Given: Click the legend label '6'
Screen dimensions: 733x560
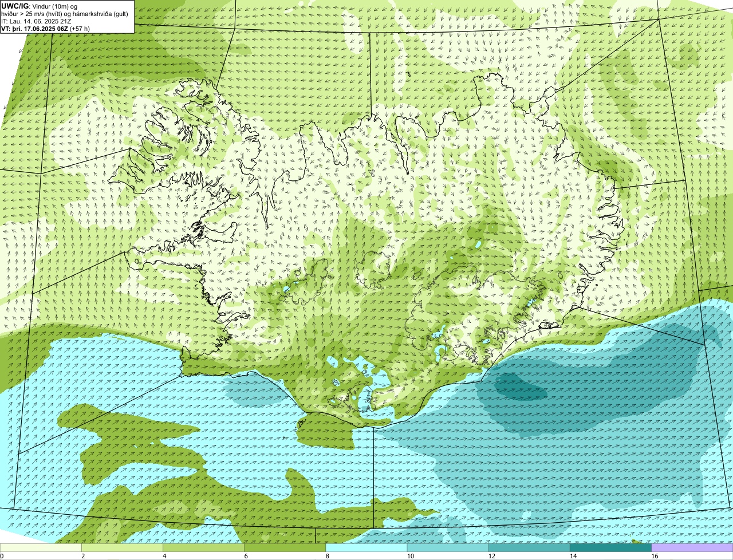Looking at the screenshot, I should click(246, 556).
